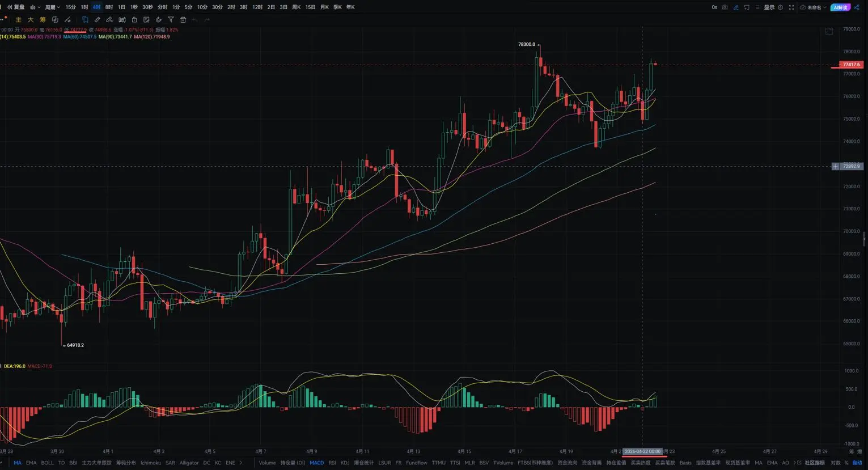Select the 筹 chip distribution icon
This screenshot has width=868, height=470.
[x=43, y=20]
